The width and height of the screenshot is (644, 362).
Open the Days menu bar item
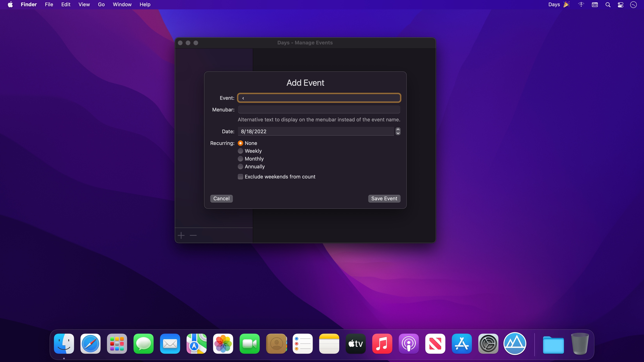559,4
